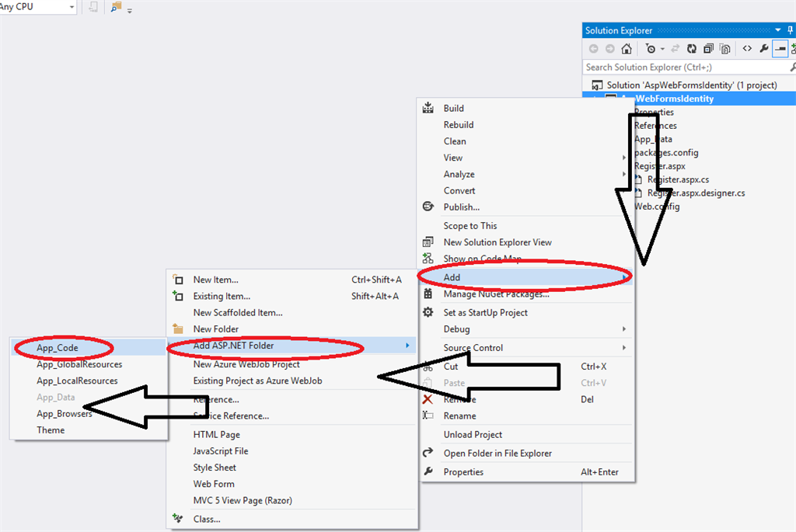This screenshot has width=796, height=532.
Task: Open the Any CPU platform dropdown
Action: click(71, 7)
